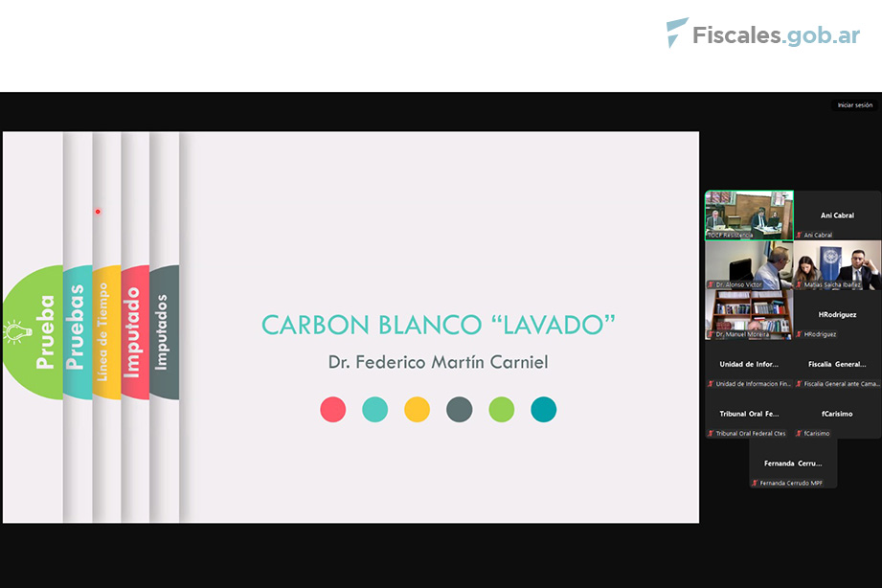The height and width of the screenshot is (588, 882).
Task: Click Tribunal Oral Federal Ctes muted mic icon
Action: pos(711,434)
